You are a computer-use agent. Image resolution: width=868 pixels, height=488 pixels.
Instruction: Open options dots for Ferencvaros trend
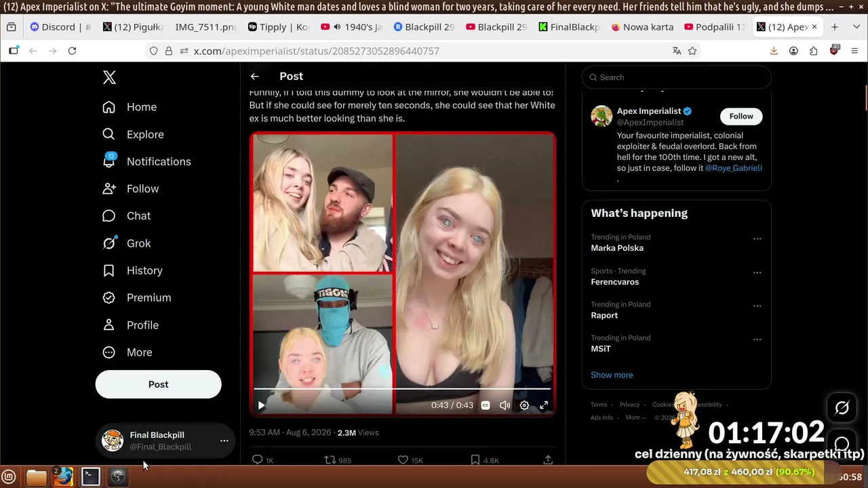pos(757,272)
